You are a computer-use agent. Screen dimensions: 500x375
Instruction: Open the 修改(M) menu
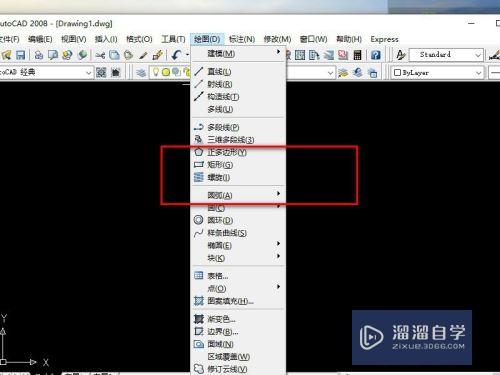point(277,39)
